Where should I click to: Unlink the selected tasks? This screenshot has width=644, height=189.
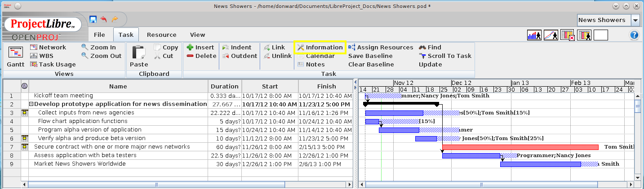(277, 56)
